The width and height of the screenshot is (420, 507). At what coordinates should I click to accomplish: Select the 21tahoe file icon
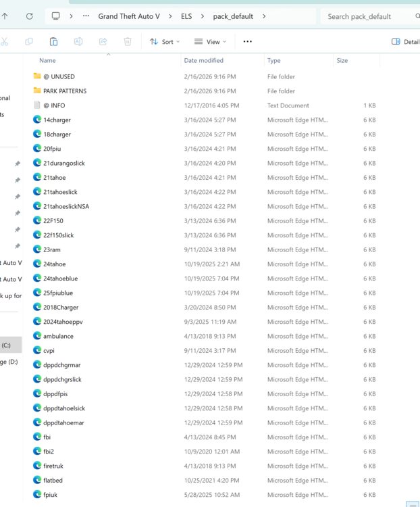(x=37, y=177)
